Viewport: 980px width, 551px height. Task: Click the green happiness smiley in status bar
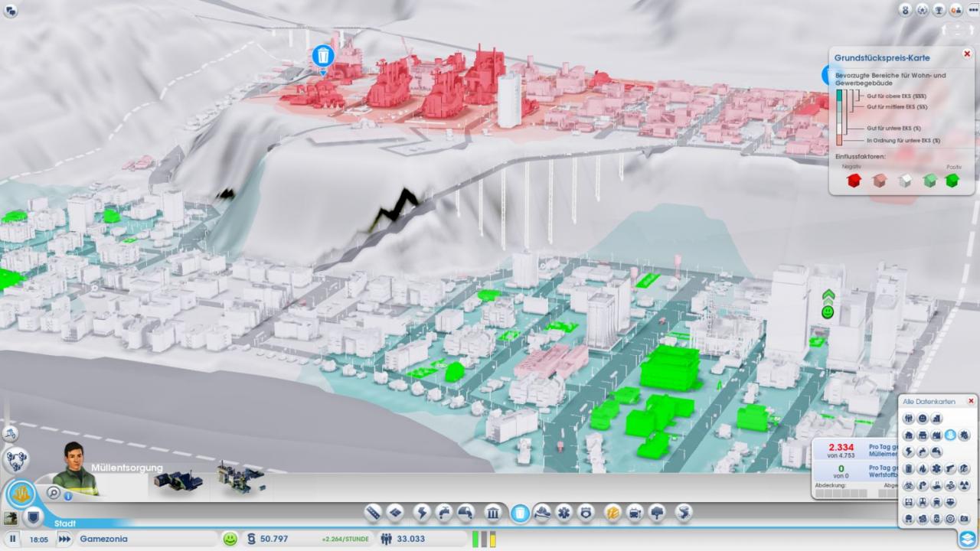230,539
